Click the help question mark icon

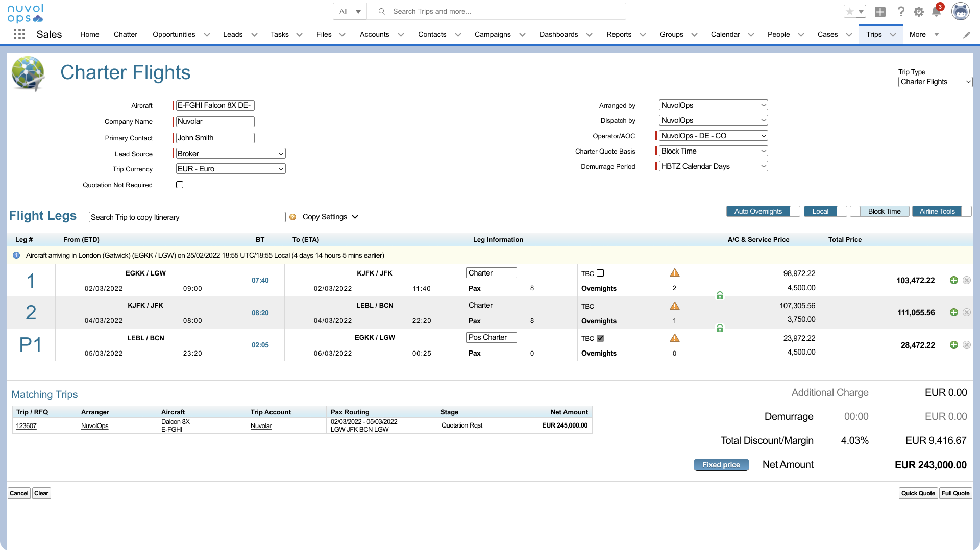point(901,12)
